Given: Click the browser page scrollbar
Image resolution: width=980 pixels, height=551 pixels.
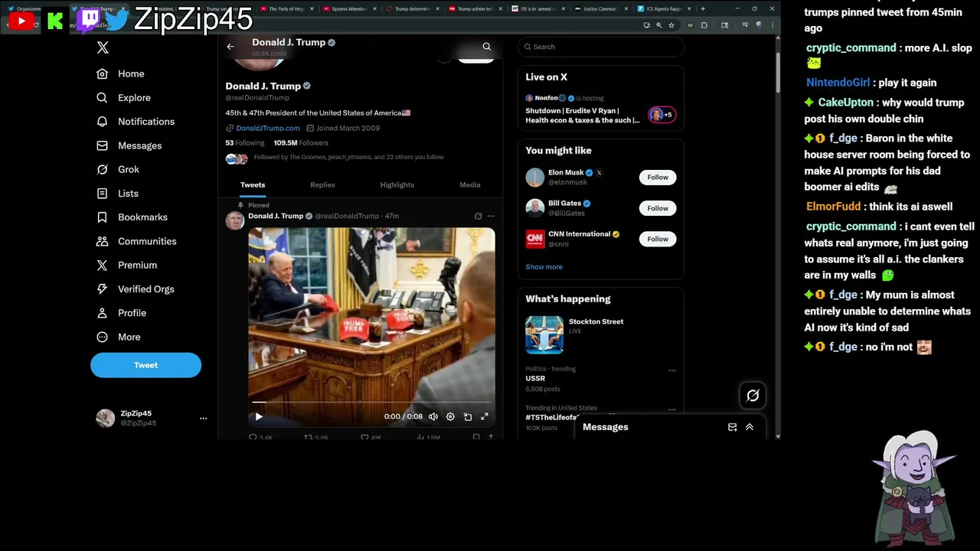Looking at the screenshot, I should pyautogui.click(x=778, y=73).
